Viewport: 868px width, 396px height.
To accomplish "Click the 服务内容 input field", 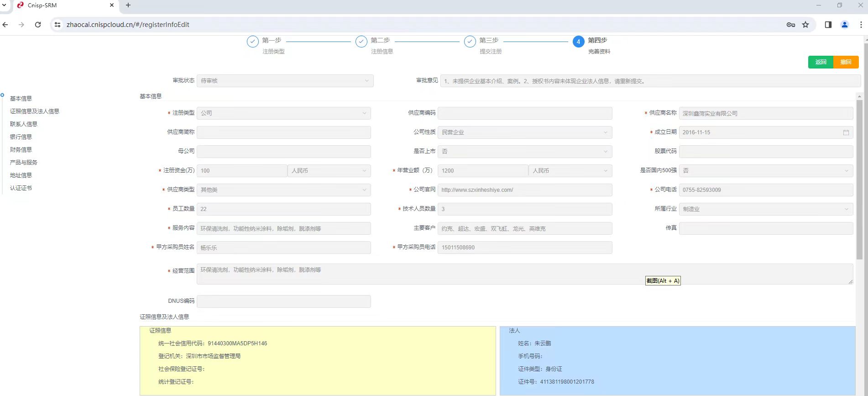I will pos(284,228).
